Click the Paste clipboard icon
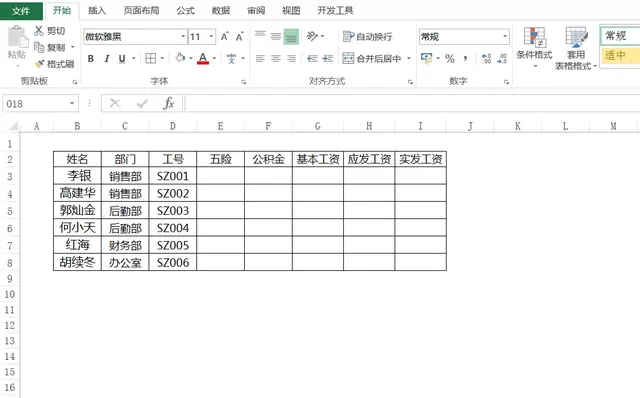 [17, 37]
